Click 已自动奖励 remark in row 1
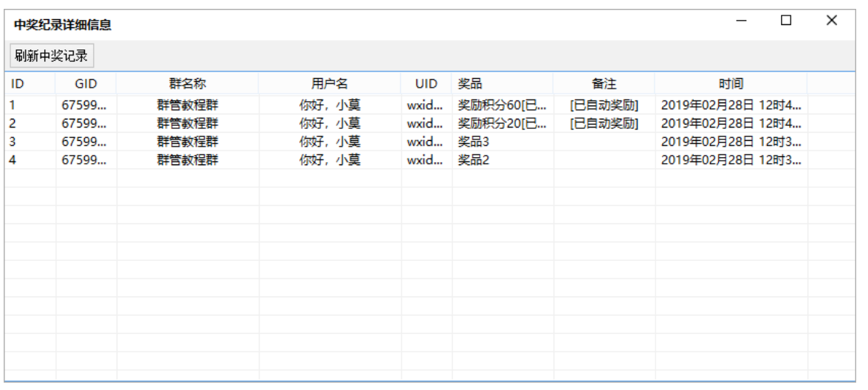The image size is (868, 390). [x=604, y=105]
